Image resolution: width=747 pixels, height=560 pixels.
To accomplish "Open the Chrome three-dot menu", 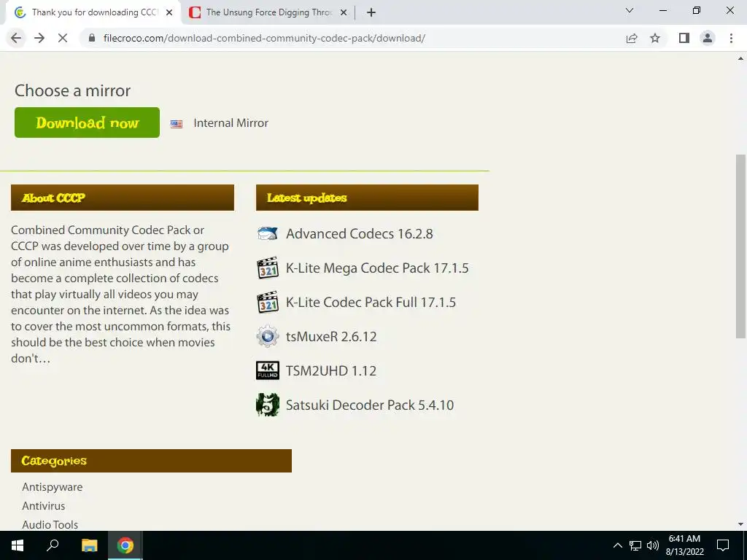I will [731, 38].
